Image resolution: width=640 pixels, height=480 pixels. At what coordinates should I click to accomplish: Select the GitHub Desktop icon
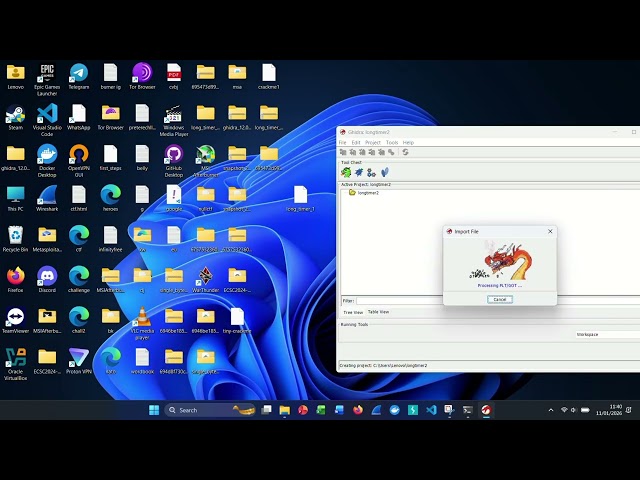point(174,161)
